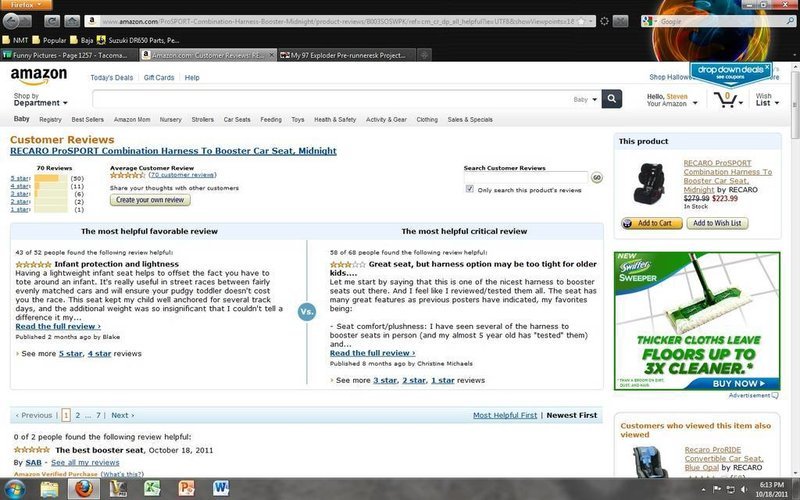Image resolution: width=800 pixels, height=500 pixels.
Task: Close the drop down deals banner
Action: (766, 67)
